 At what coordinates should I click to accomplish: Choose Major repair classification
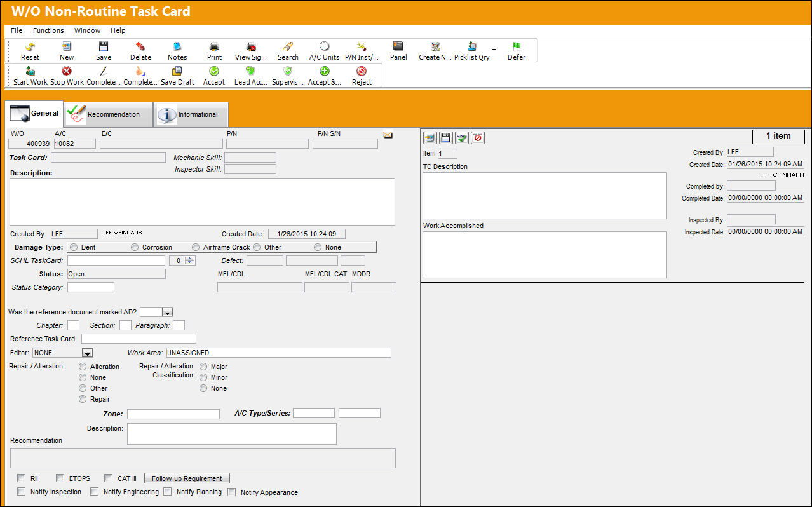click(x=203, y=367)
